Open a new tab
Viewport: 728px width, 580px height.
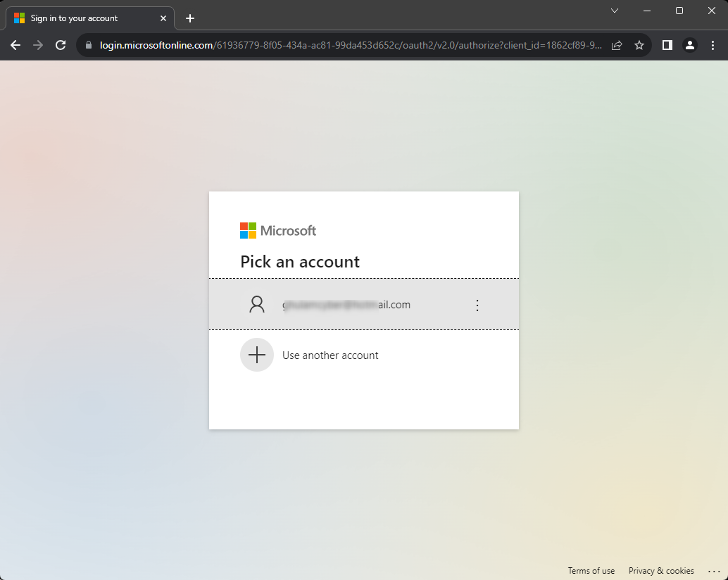190,18
